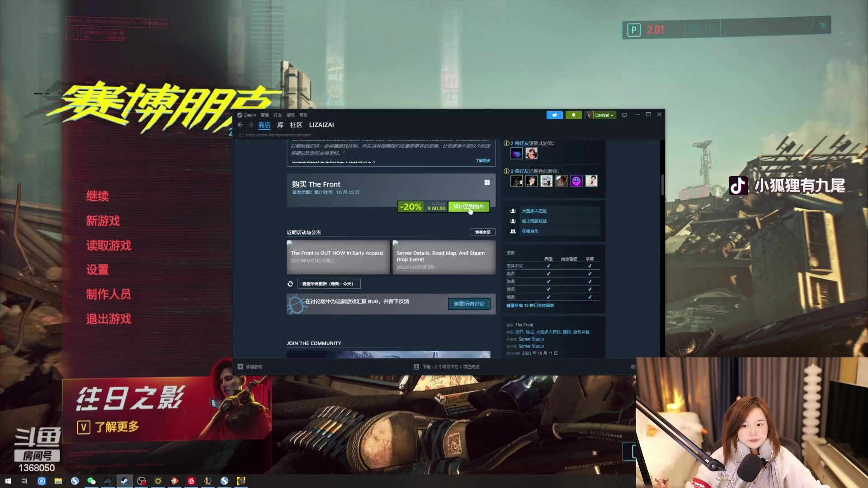Open NetEase Cloud Music taskbar icon
Image resolution: width=868 pixels, height=488 pixels.
[x=191, y=481]
